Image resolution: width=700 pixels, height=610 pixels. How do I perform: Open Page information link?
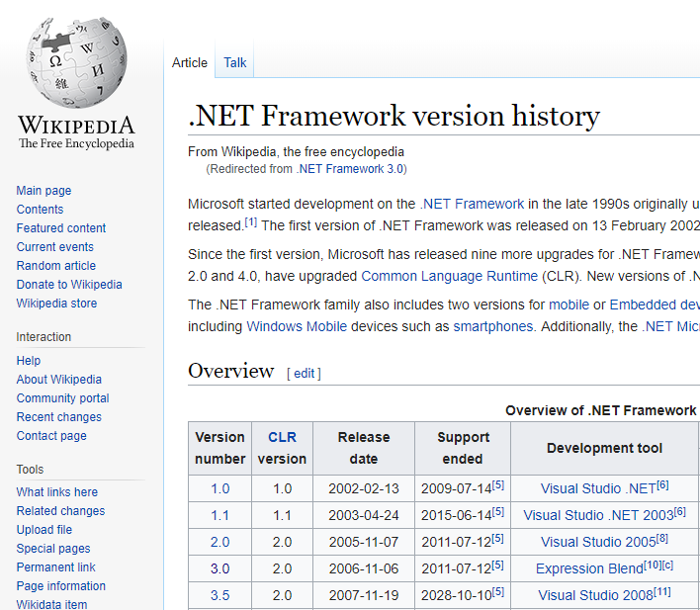pos(61,585)
